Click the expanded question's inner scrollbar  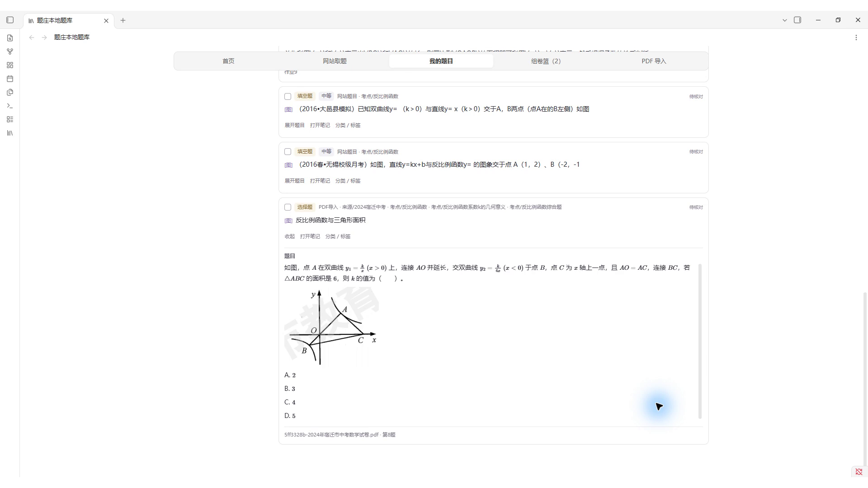pyautogui.click(x=700, y=341)
